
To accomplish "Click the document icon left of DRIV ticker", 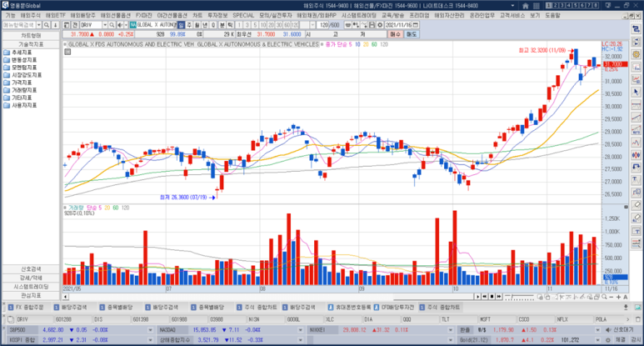I will point(11,319).
